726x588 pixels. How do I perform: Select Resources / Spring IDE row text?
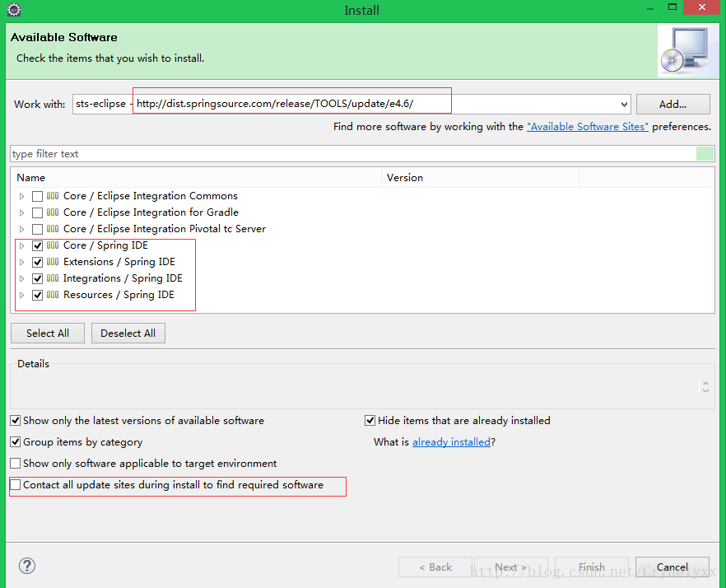[x=119, y=295]
